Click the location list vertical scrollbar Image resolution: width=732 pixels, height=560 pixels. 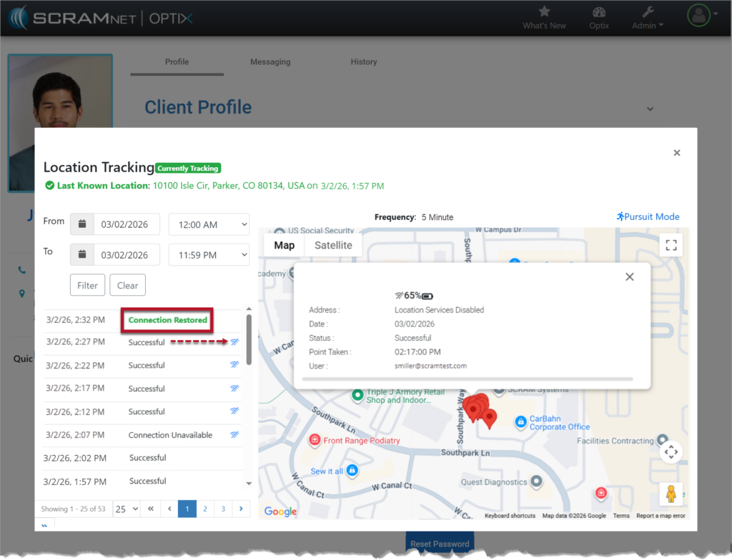coord(249,340)
